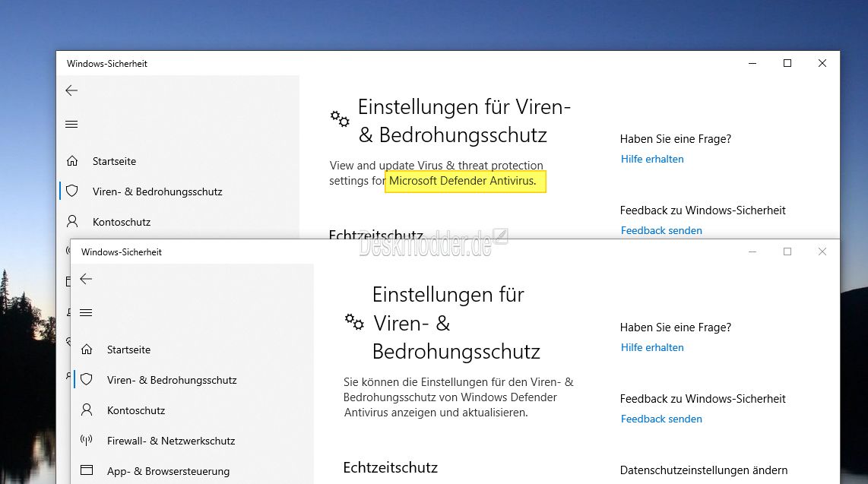Click Hilfe erhalten in the front window
This screenshot has height=484, width=868.
point(652,348)
